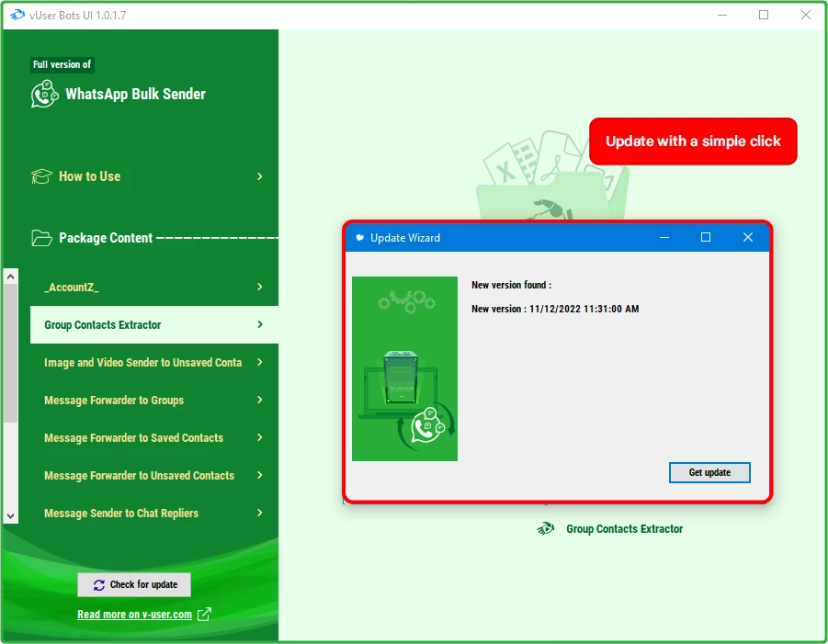Click the Group Contacts Extractor label in main panel
The width and height of the screenshot is (828, 644).
[x=624, y=529]
